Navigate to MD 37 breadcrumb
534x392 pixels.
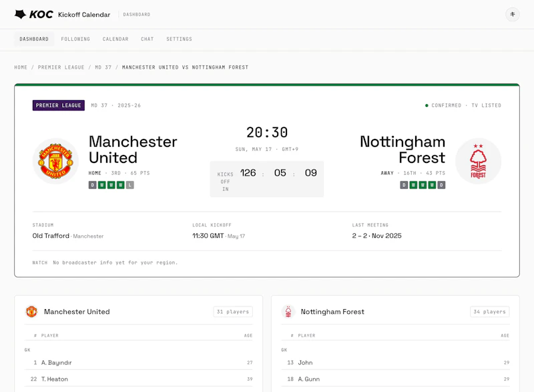pyautogui.click(x=103, y=67)
